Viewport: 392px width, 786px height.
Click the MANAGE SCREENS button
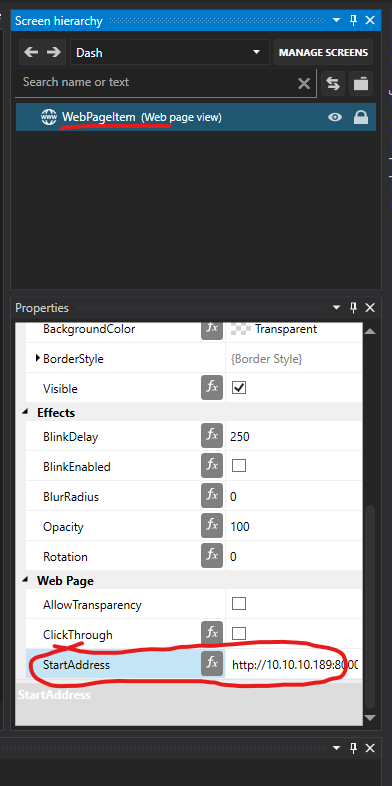pyautogui.click(x=323, y=52)
